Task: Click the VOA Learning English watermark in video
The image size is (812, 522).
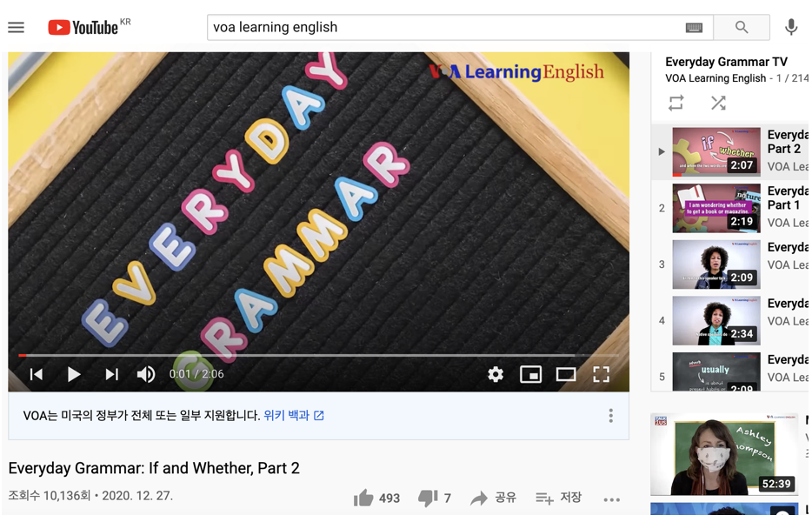Action: [516, 71]
